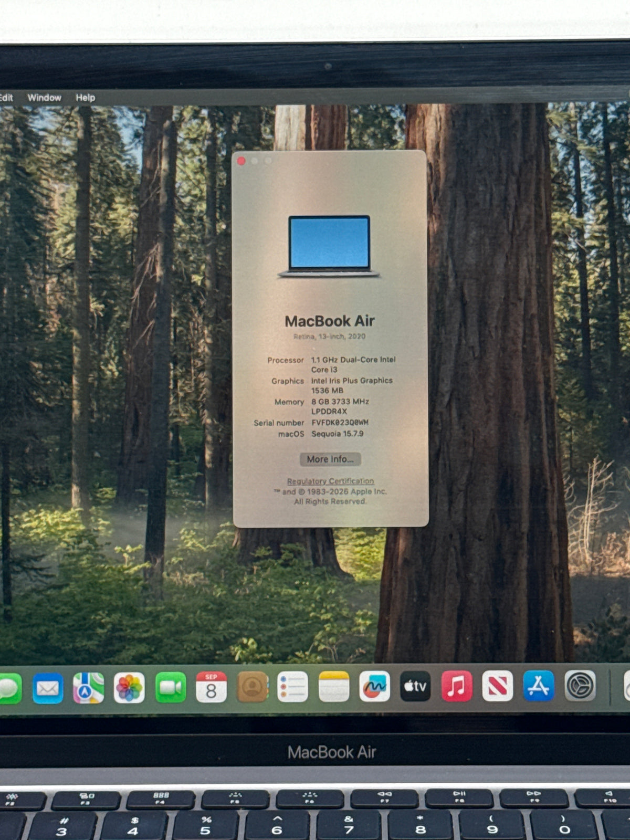
Task: Click the MacBook Air laptop image
Action: click(x=329, y=246)
